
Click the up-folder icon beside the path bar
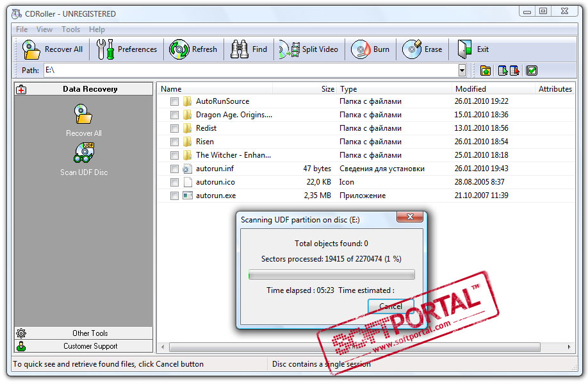(486, 70)
